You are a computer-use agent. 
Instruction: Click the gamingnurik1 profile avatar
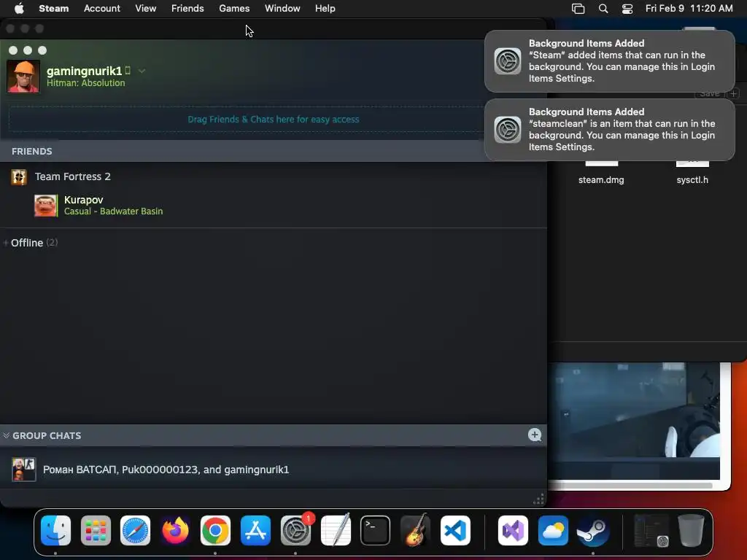click(23, 76)
